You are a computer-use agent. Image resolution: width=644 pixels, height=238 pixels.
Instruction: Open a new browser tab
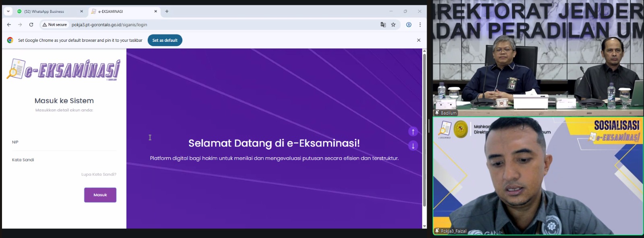[167, 11]
